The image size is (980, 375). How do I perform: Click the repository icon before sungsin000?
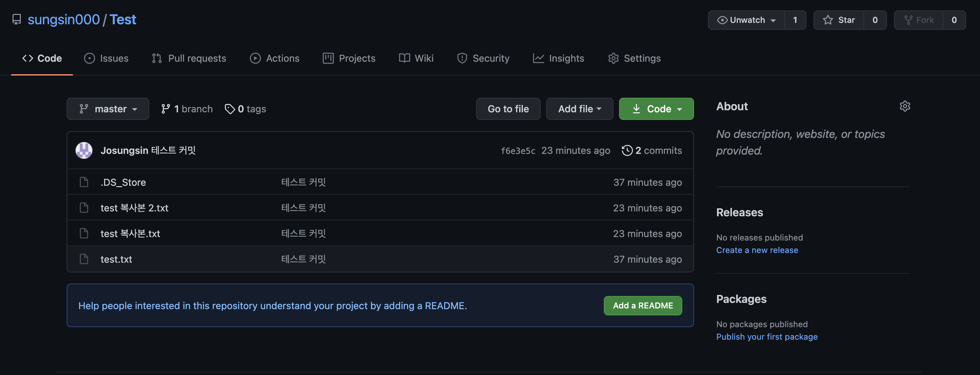[17, 19]
